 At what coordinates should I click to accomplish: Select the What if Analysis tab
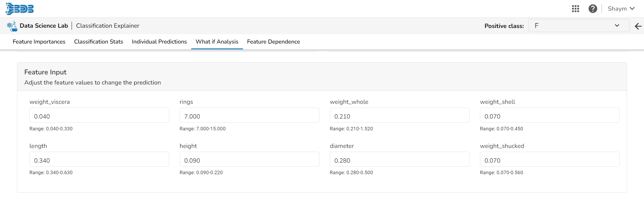pyautogui.click(x=217, y=42)
